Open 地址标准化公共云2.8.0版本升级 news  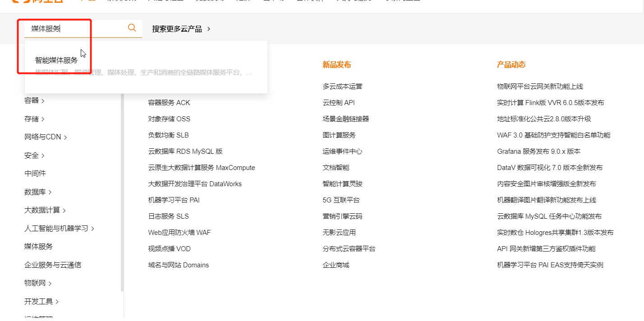(x=544, y=119)
